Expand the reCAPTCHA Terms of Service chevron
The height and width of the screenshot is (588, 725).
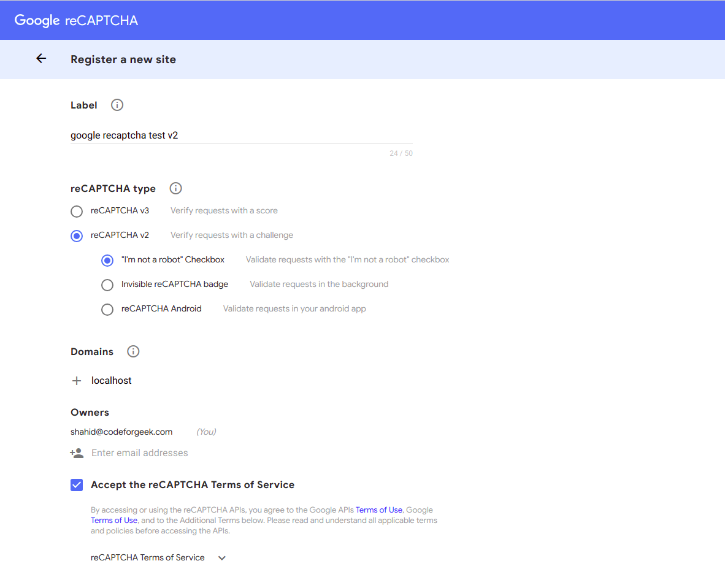222,558
